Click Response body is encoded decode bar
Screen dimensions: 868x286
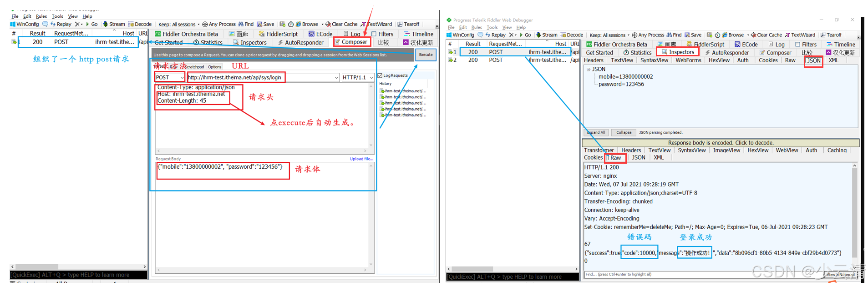(721, 143)
